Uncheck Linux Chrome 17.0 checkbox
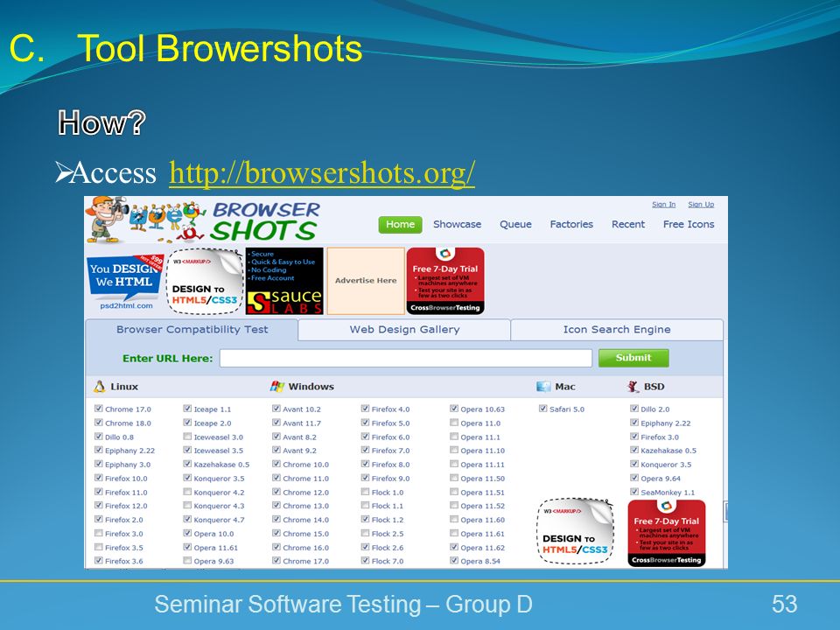Viewport: 840px width, 630px height. point(99,409)
